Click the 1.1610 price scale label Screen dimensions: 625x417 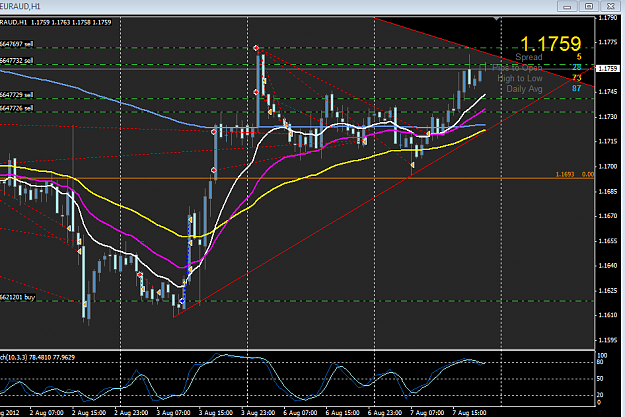[607, 315]
